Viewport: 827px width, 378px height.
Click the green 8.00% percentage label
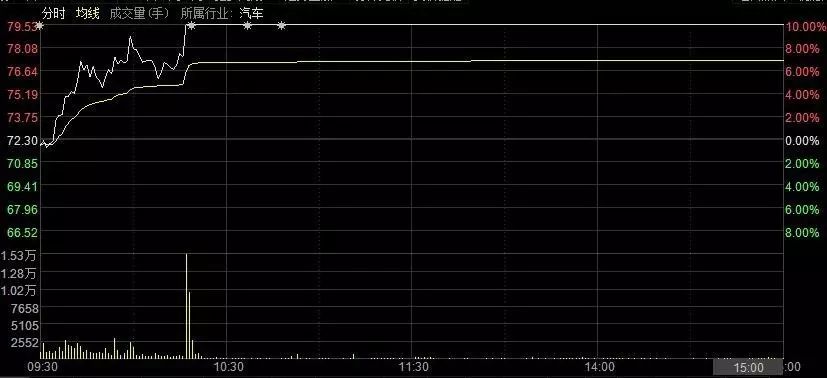pyautogui.click(x=803, y=232)
